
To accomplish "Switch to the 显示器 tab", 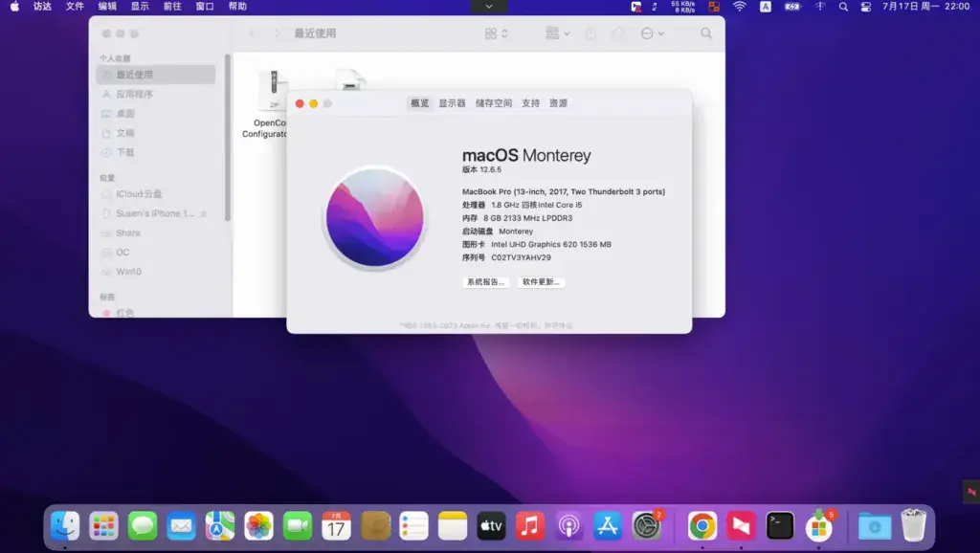I will pos(452,103).
